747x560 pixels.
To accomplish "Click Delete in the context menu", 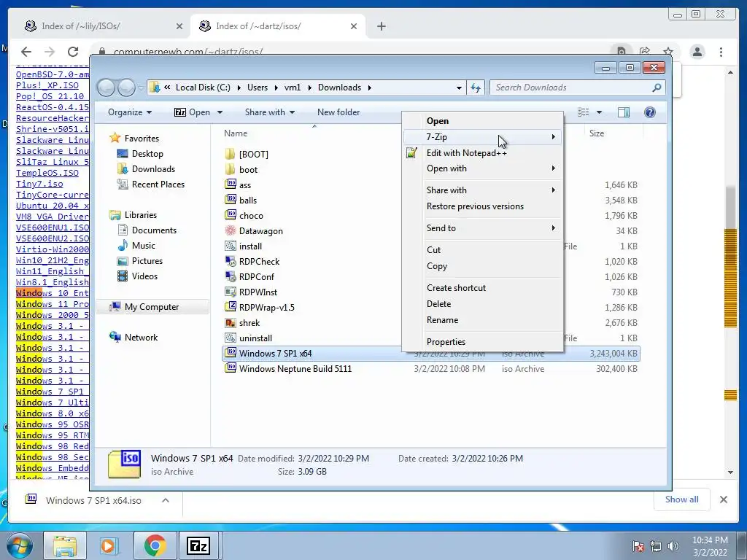I will 483,304.
